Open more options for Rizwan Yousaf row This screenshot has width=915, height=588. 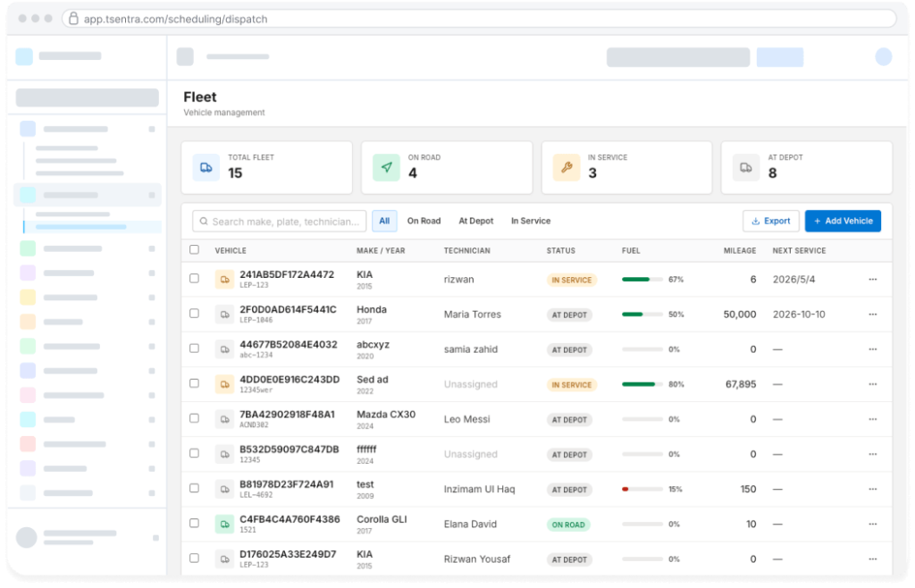tap(872, 559)
